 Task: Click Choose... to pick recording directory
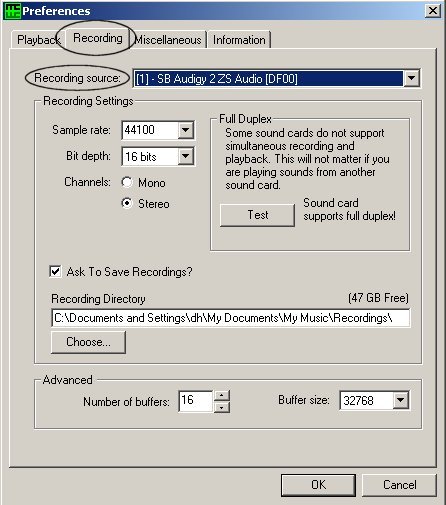coord(88,342)
